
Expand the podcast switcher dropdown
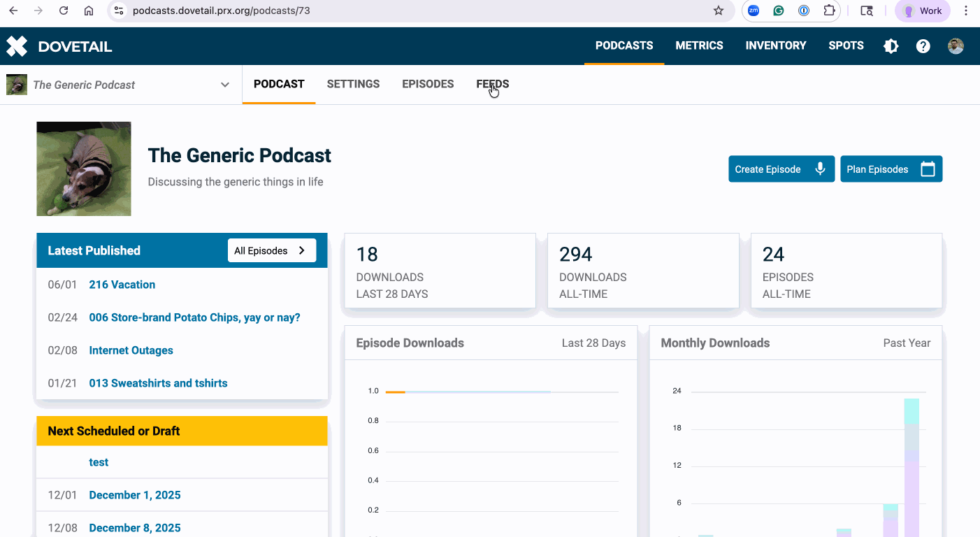pos(224,85)
